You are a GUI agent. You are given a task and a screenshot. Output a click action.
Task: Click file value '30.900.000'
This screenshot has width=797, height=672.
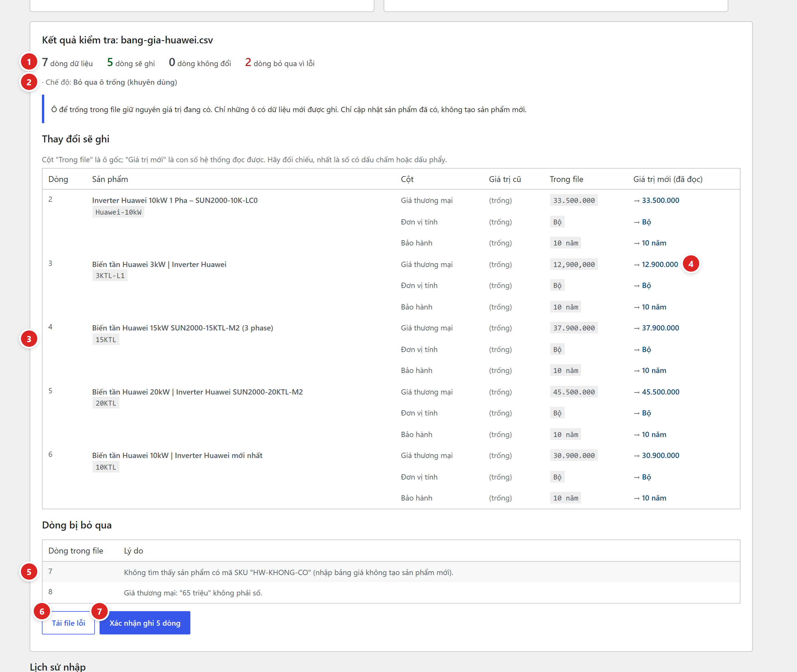(x=573, y=456)
